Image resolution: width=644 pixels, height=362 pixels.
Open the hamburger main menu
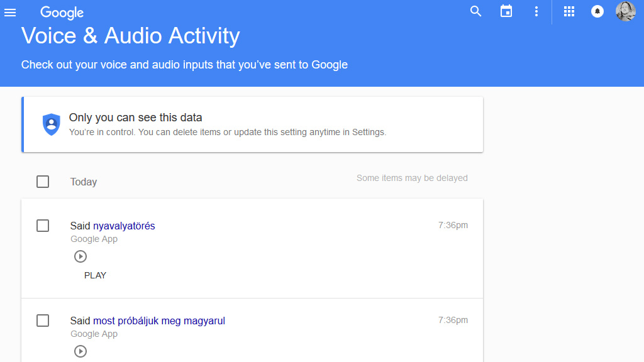(x=10, y=13)
